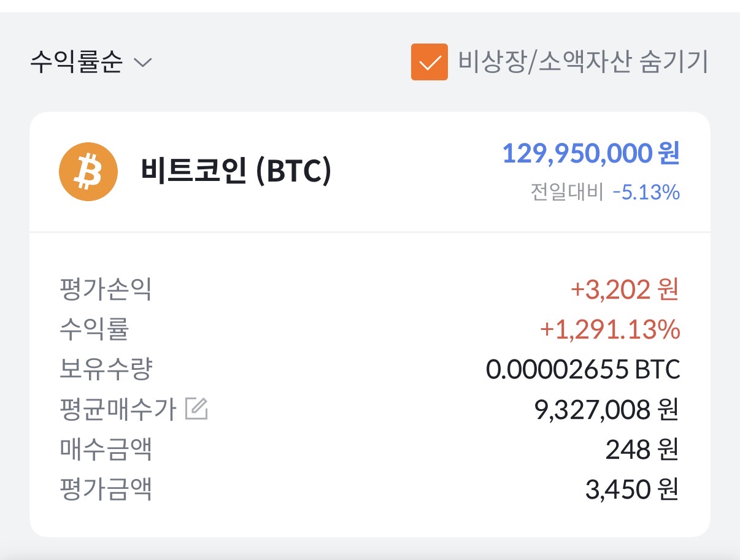
Task: Select the 평가금액 row label
Action: 106,489
